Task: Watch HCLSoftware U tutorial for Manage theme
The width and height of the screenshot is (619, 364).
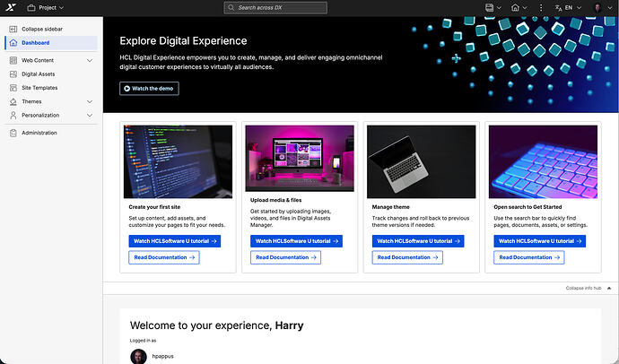Action: pyautogui.click(x=418, y=241)
